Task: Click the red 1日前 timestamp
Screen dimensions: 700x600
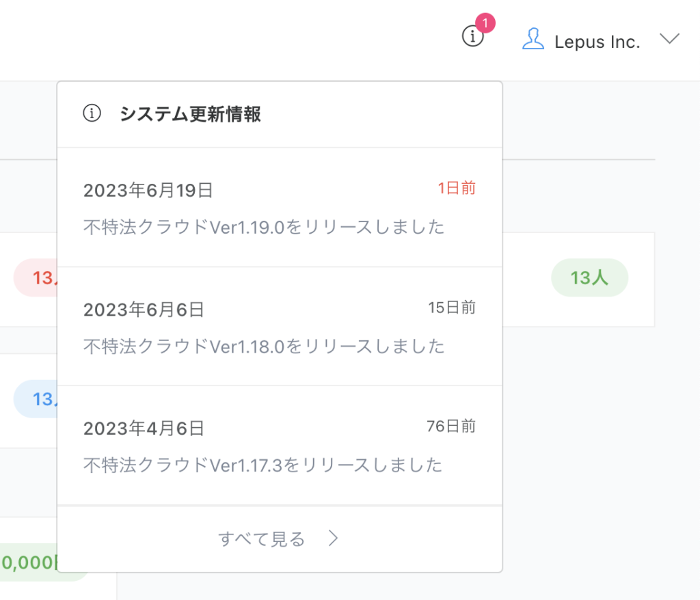Action: click(457, 189)
